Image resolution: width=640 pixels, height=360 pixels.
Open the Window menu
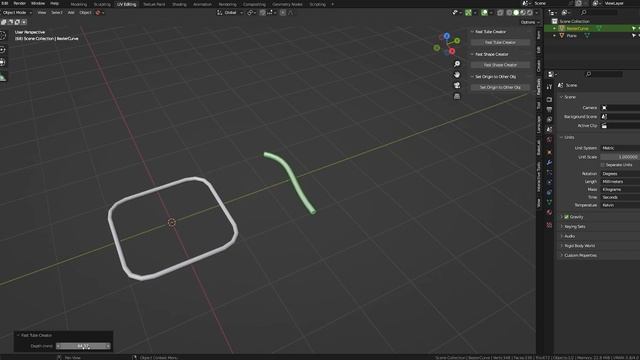(38, 3)
